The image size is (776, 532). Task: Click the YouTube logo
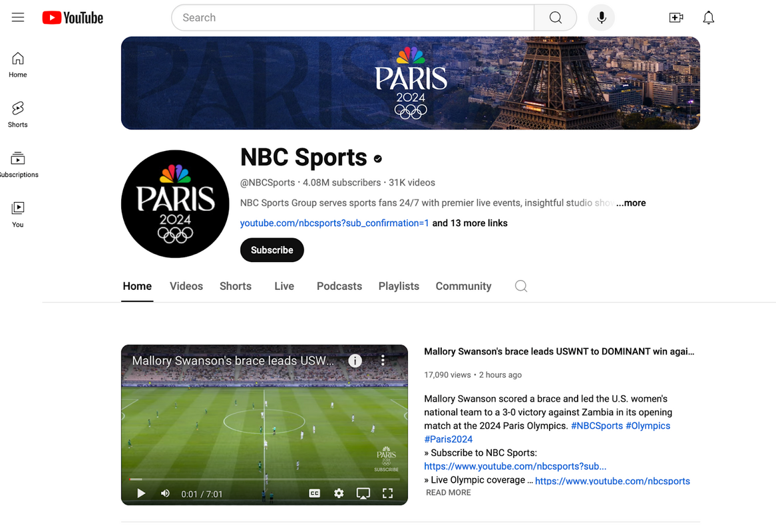pyautogui.click(x=72, y=17)
